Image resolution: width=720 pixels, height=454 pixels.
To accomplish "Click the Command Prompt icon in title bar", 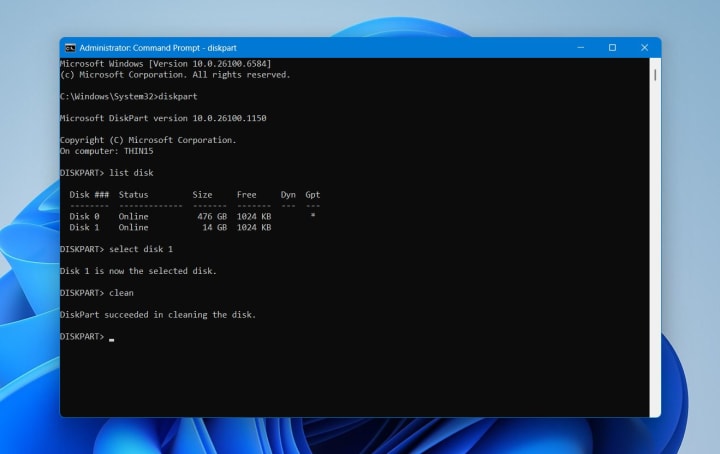I will (70, 48).
